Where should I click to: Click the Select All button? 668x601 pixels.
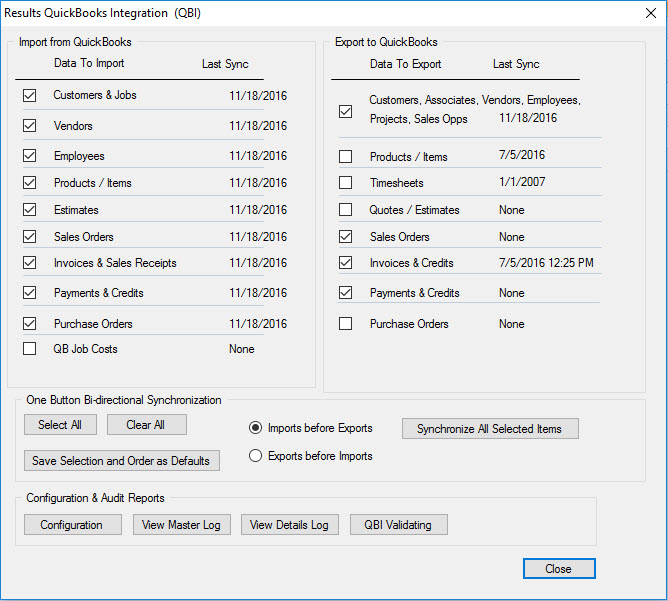point(60,425)
